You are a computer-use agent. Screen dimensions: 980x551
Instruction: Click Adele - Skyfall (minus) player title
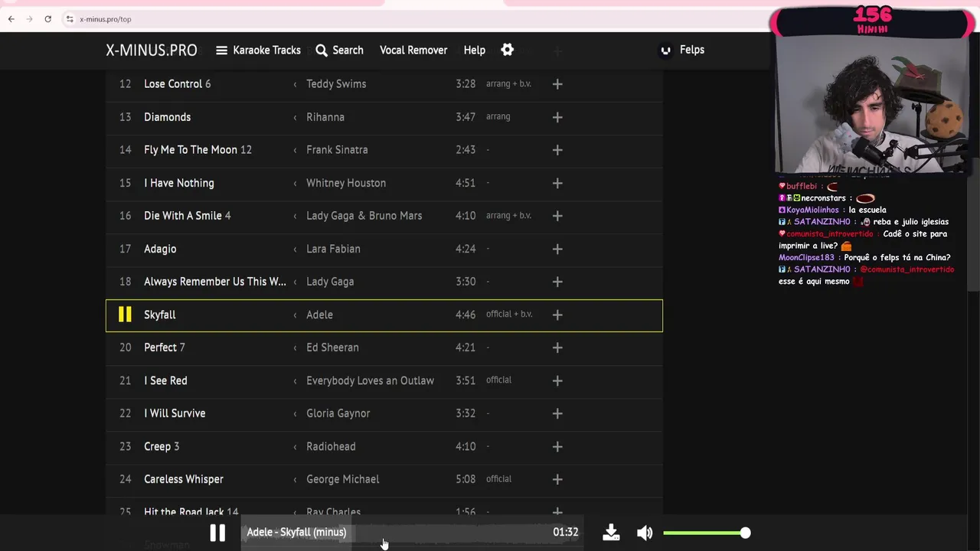pyautogui.click(x=296, y=533)
